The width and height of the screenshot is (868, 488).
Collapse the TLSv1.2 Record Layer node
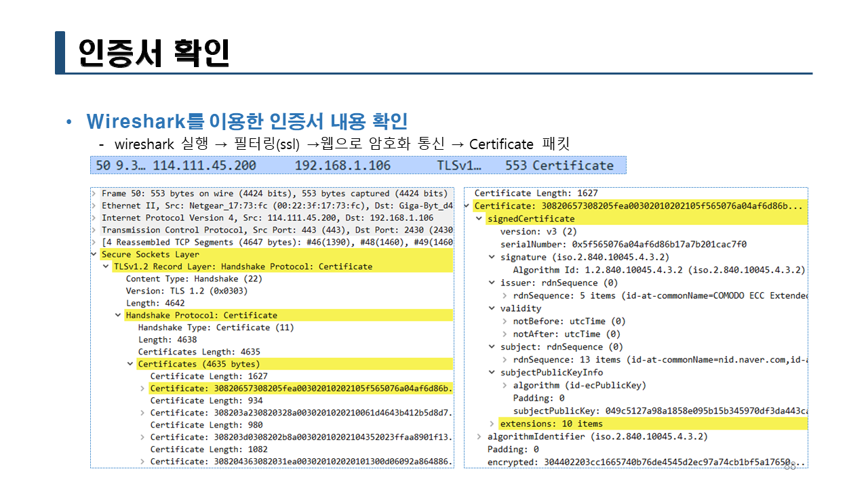point(106,266)
